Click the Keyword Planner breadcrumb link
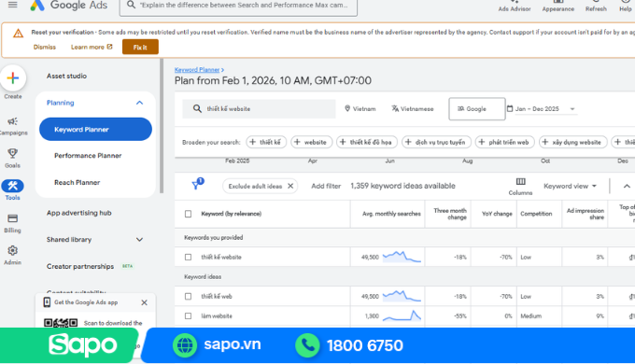This screenshot has width=635, height=364. point(197,70)
